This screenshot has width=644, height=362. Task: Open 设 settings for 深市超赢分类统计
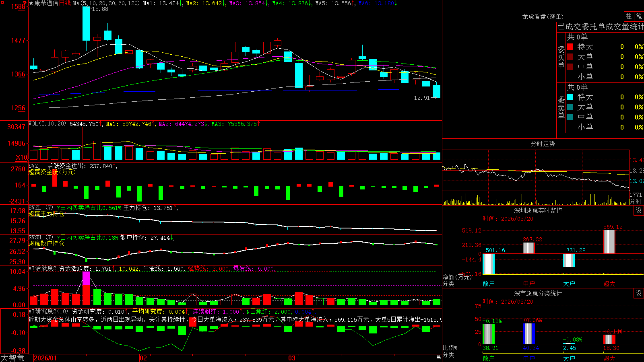pos(639,294)
